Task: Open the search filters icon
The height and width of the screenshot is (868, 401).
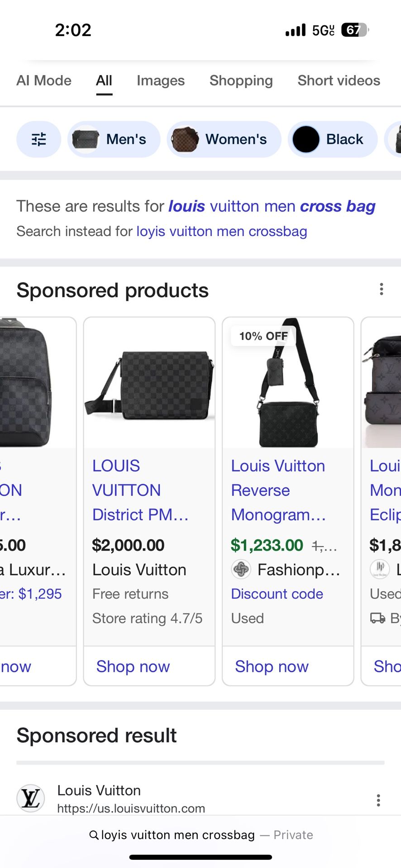Action: click(38, 139)
